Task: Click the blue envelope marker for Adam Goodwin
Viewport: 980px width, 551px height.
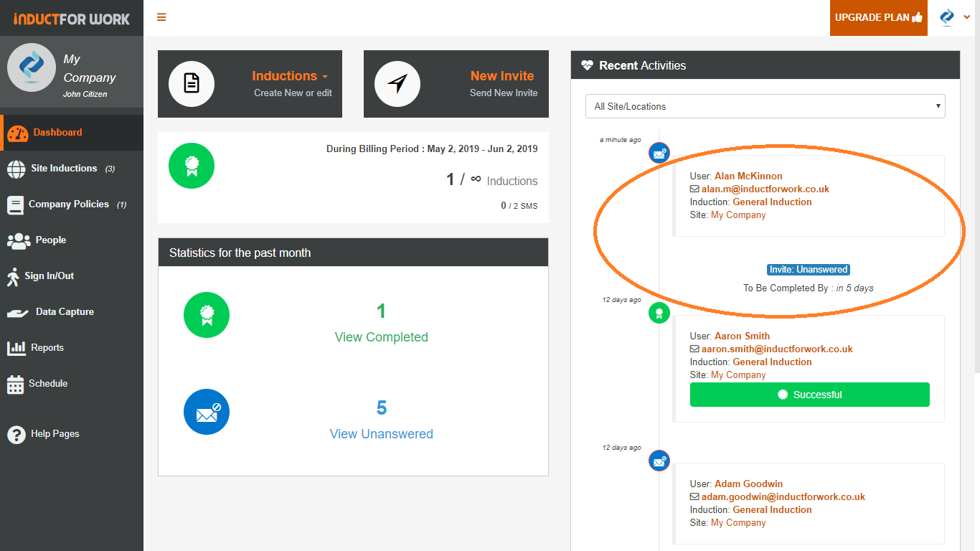Action: [x=659, y=460]
